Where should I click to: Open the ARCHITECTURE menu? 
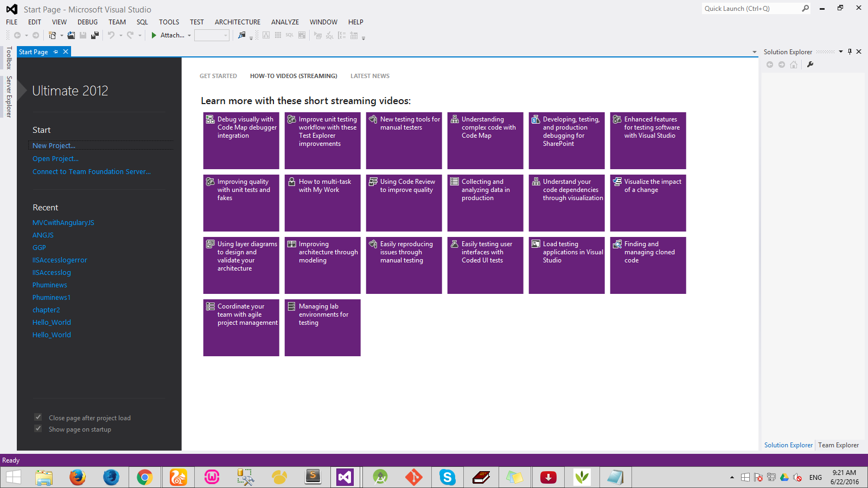click(x=237, y=22)
